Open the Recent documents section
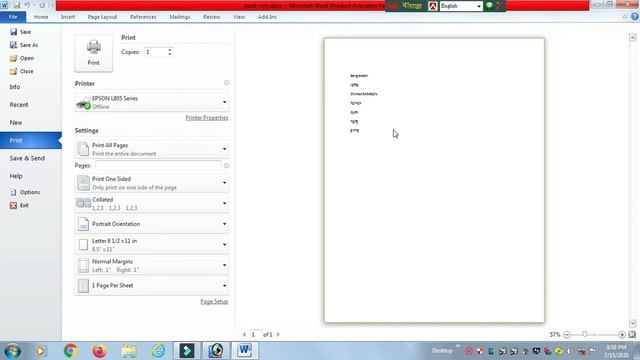This screenshot has width=640, height=360. [19, 104]
